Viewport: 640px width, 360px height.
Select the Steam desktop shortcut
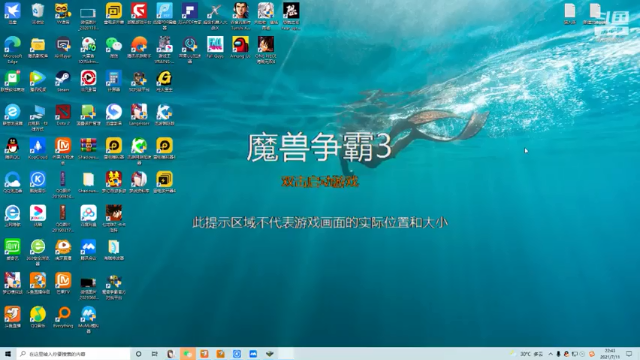point(63,81)
